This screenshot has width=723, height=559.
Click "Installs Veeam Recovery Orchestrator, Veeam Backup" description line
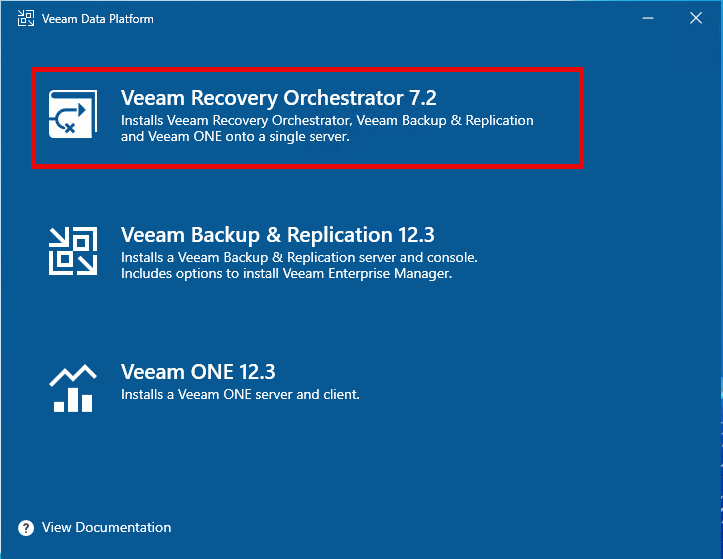[327, 120]
